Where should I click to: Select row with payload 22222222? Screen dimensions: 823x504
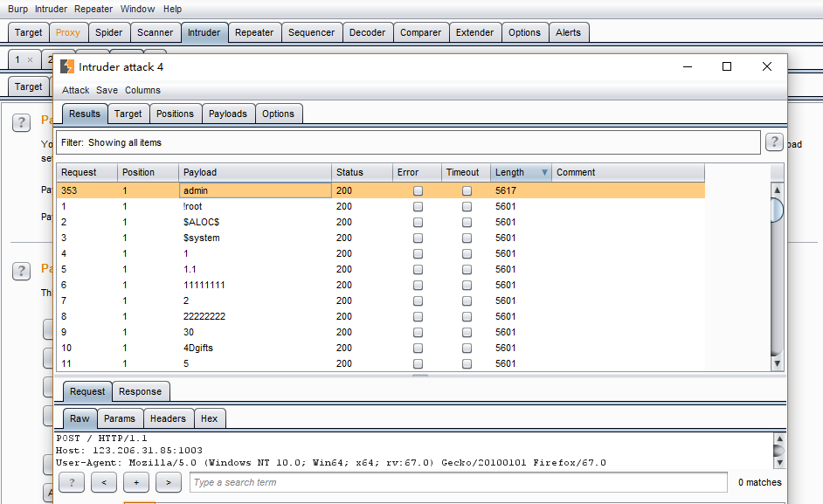[x=381, y=316]
